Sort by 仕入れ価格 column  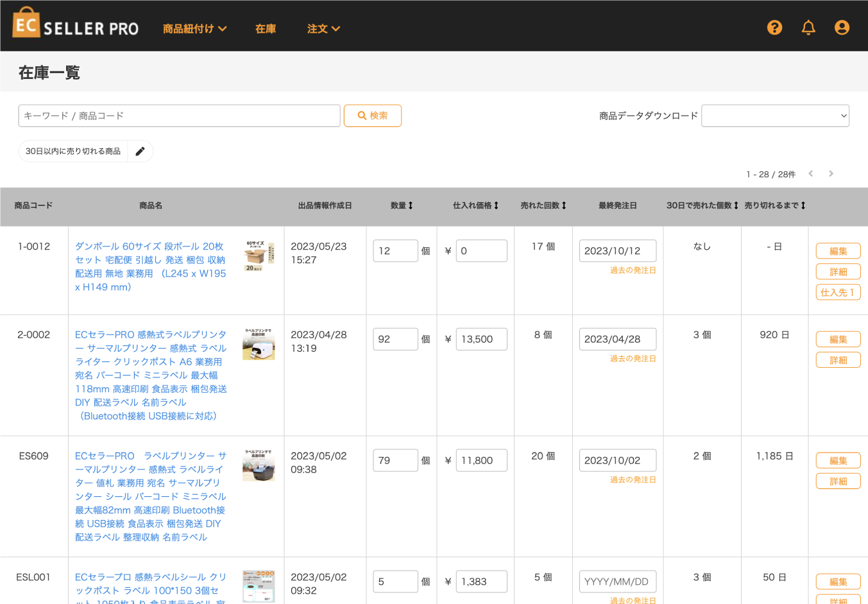tap(475, 205)
